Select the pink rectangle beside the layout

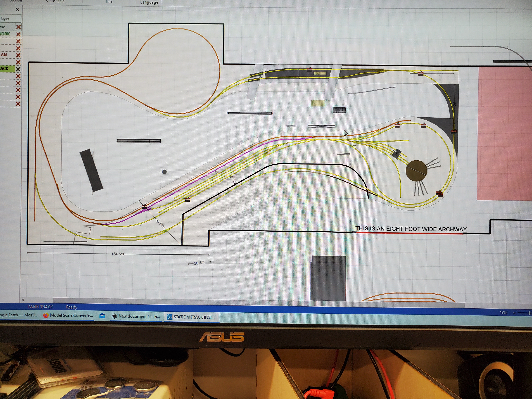(x=504, y=134)
